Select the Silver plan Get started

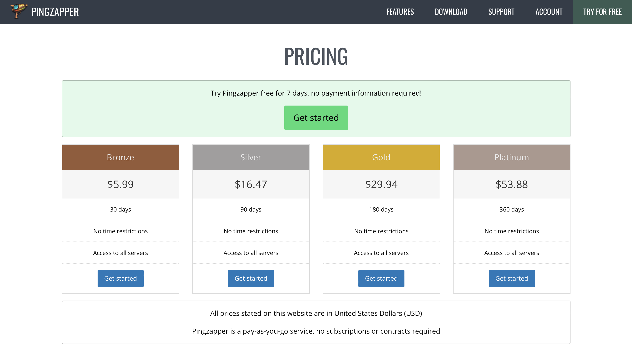[251, 278]
